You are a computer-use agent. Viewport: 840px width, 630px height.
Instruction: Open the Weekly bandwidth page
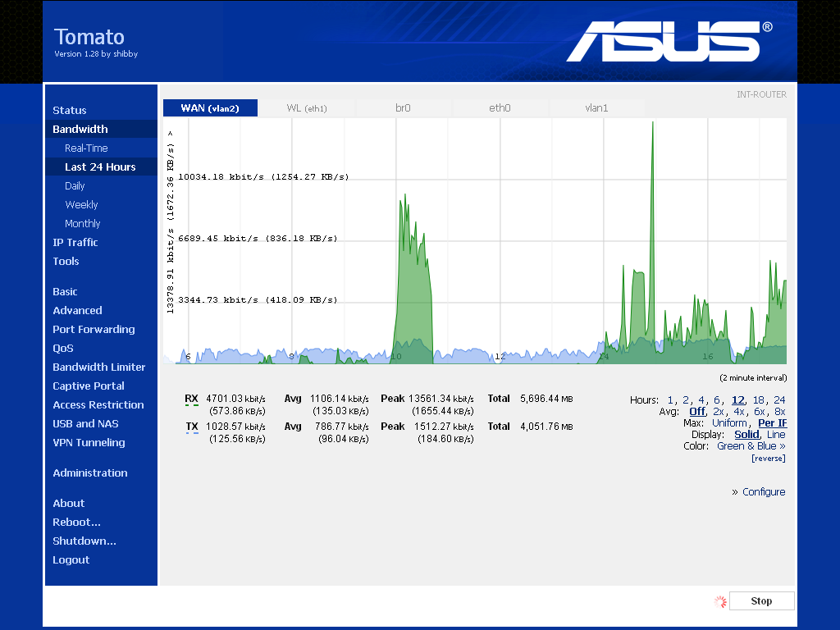tap(81, 204)
